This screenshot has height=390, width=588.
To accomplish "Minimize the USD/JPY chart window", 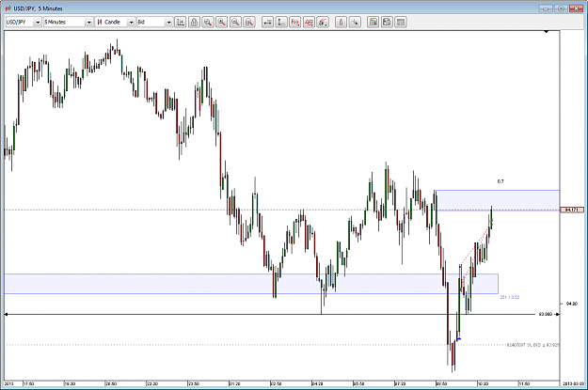I will [x=546, y=8].
